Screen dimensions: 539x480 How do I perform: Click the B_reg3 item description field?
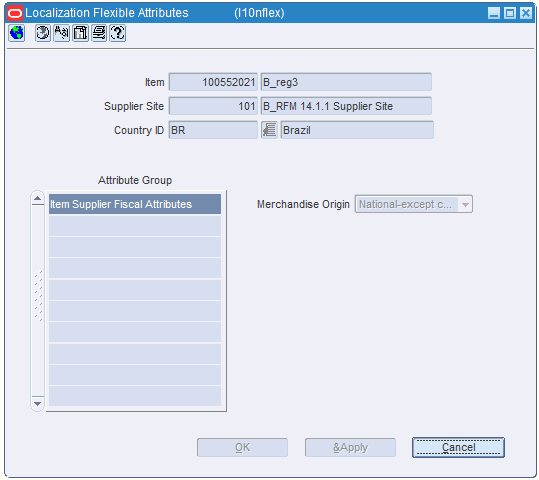point(346,82)
